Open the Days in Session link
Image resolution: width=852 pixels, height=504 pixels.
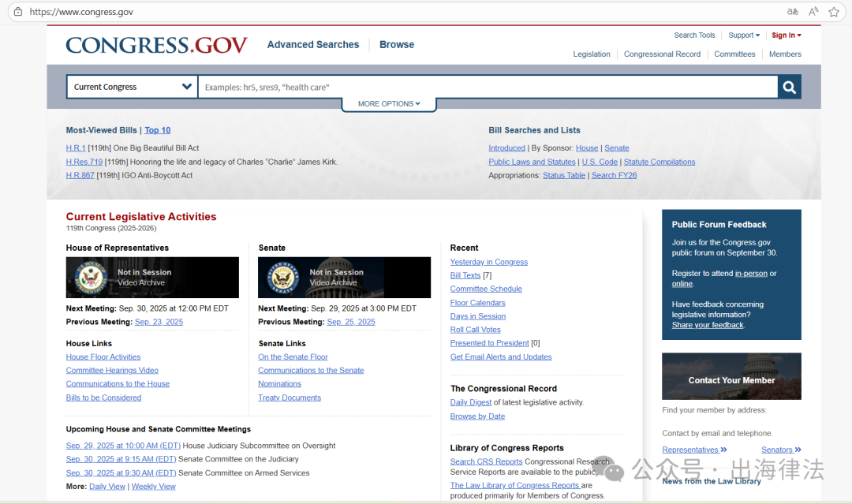477,316
